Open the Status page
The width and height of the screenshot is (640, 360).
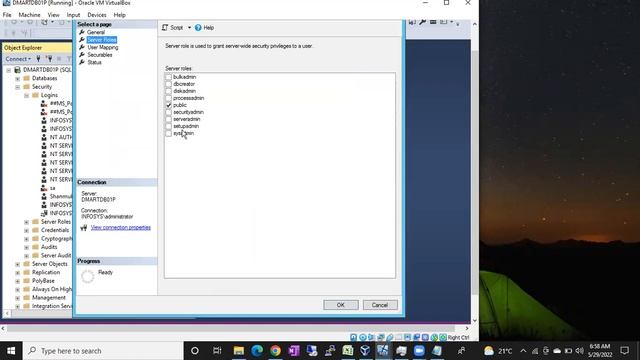(x=94, y=62)
